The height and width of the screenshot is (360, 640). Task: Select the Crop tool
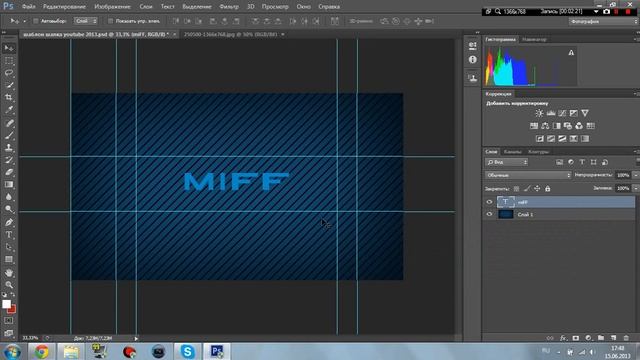click(x=9, y=98)
